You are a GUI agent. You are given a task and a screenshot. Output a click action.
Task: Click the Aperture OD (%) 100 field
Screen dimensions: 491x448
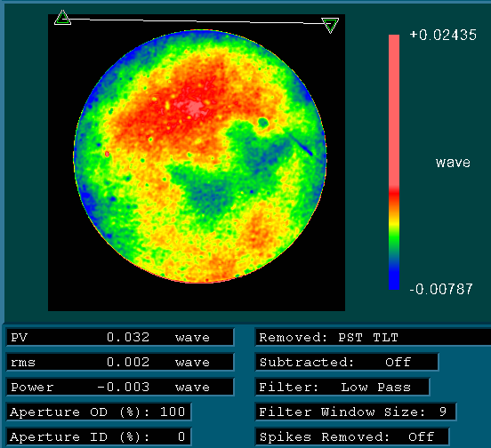[x=99, y=412]
